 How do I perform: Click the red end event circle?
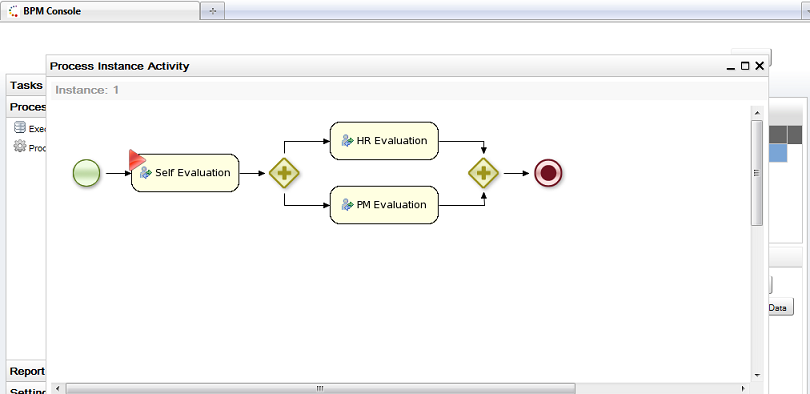point(548,173)
